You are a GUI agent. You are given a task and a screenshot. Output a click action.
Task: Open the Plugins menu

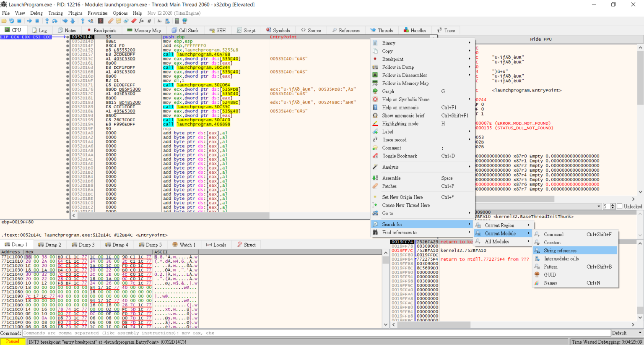click(x=75, y=13)
